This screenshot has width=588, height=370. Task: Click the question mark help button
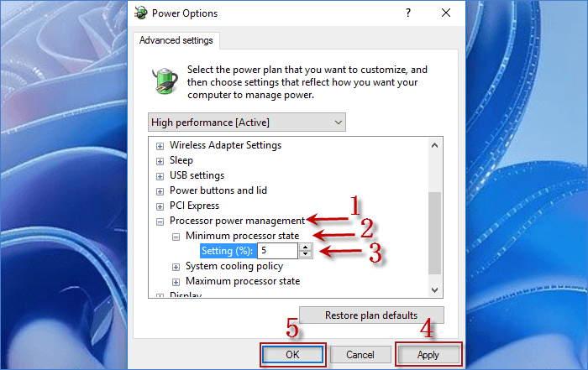point(408,13)
